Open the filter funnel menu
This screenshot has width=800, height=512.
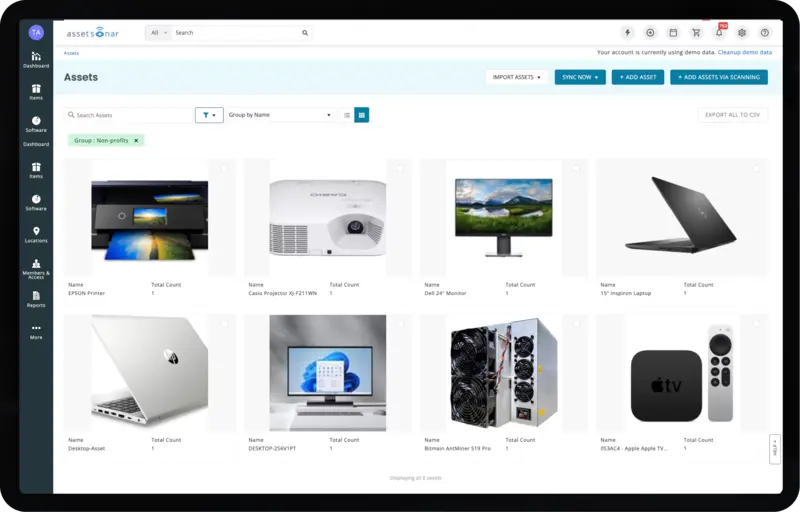[209, 115]
